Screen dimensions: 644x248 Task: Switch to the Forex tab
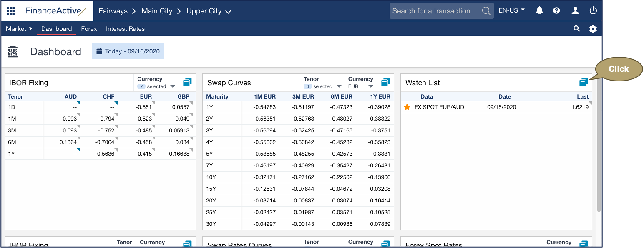coord(89,29)
